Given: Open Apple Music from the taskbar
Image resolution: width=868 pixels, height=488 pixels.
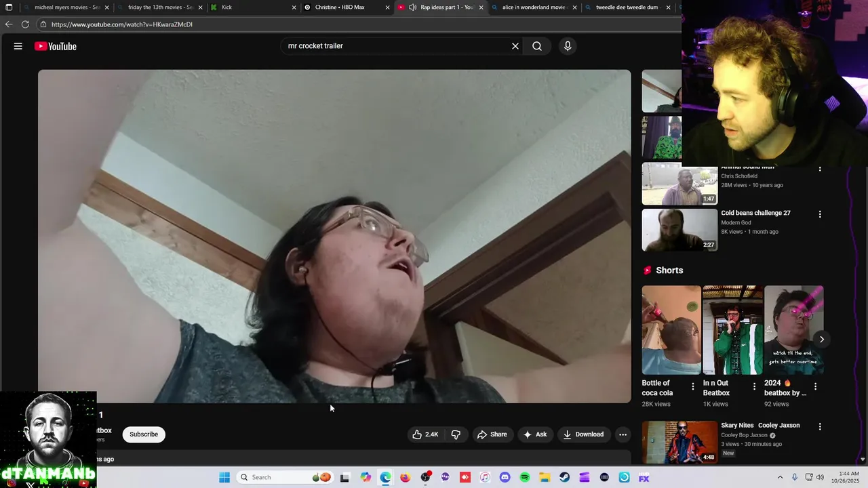Looking at the screenshot, I should (485, 477).
